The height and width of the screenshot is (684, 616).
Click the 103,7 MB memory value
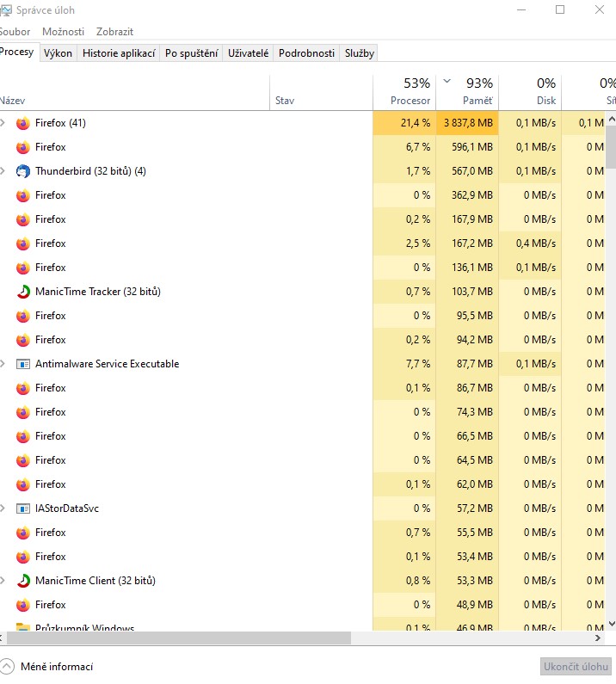point(472,292)
